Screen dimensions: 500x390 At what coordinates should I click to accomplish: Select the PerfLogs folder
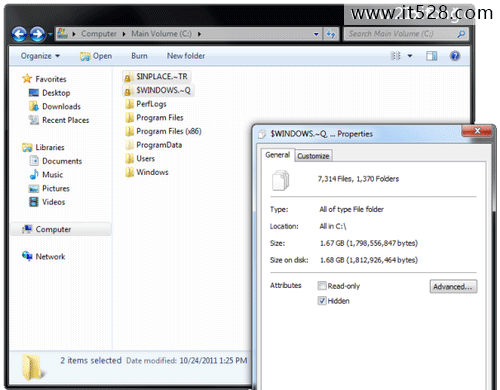pos(151,104)
